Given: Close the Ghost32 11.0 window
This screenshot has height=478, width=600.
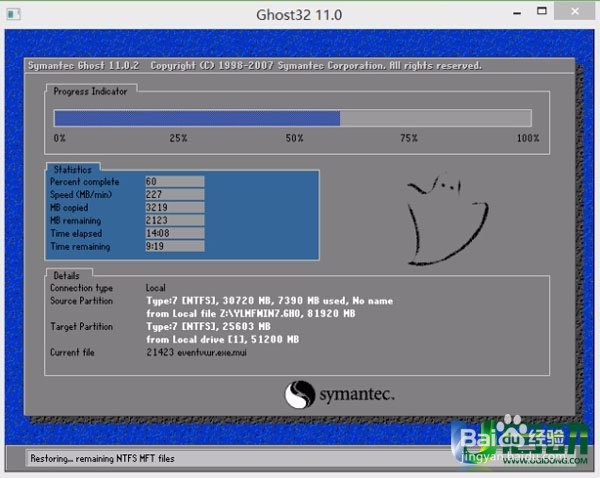Looking at the screenshot, I should (x=574, y=11).
